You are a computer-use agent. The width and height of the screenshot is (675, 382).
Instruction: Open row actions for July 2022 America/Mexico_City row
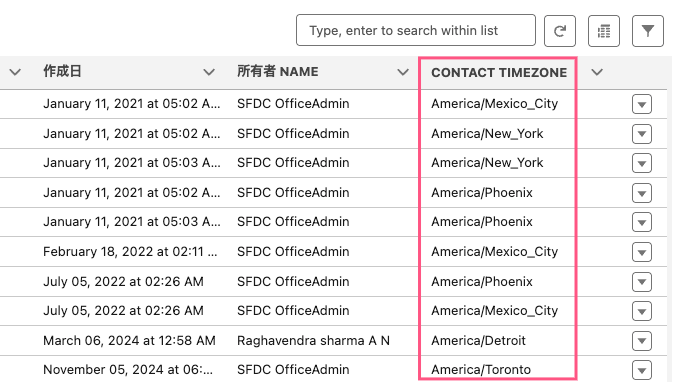(x=642, y=311)
